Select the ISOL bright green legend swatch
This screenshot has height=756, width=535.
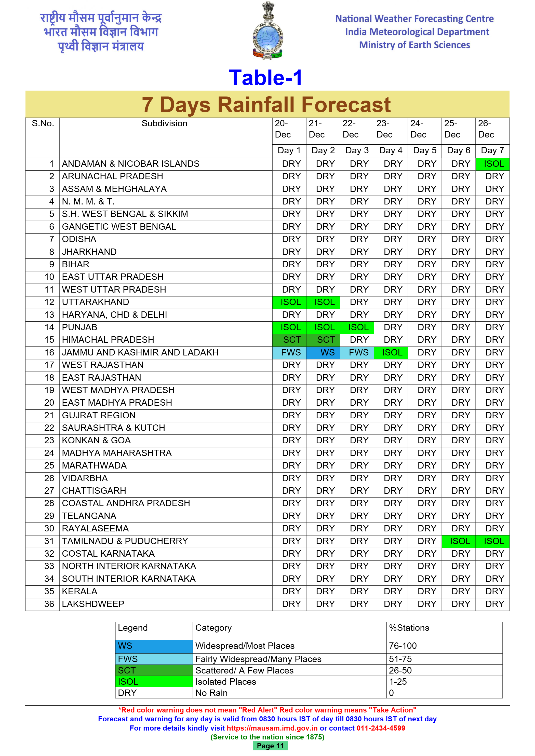click(x=154, y=682)
